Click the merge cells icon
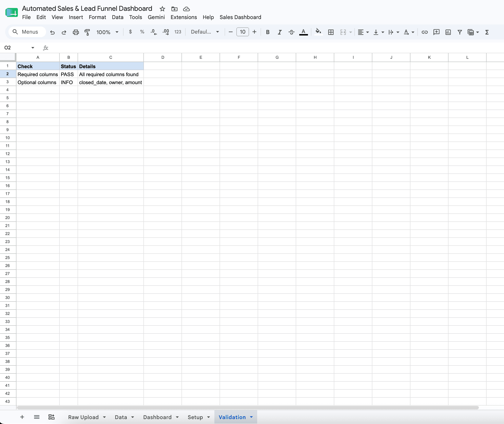Screen dimensions: 504x424 coord(343,32)
